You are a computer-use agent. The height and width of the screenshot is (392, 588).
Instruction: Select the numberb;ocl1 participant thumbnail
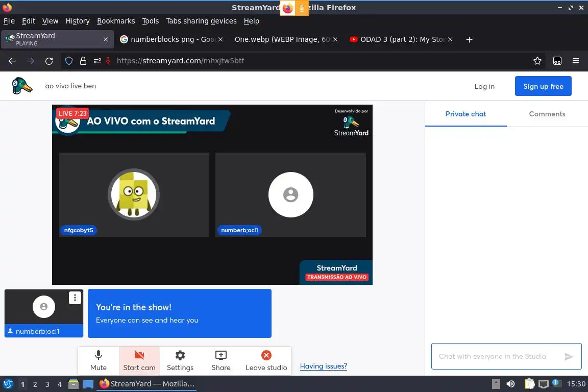44,313
